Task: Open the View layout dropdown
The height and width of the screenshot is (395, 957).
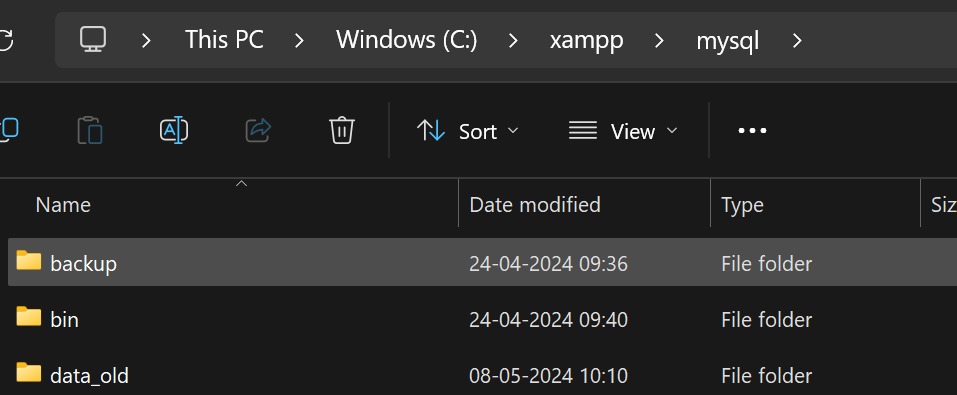Action: click(x=623, y=131)
